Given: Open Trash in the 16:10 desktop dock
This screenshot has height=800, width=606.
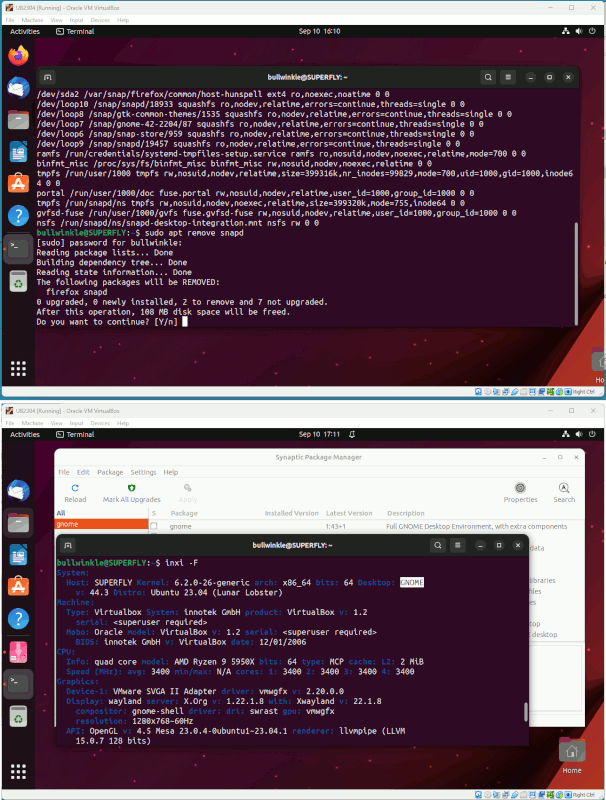Looking at the screenshot, I should [18, 281].
